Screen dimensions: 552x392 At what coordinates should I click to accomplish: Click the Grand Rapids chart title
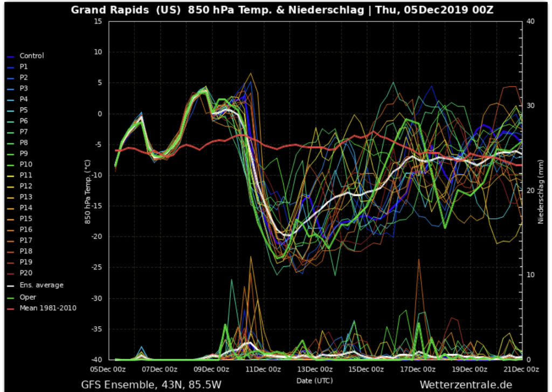pos(282,10)
